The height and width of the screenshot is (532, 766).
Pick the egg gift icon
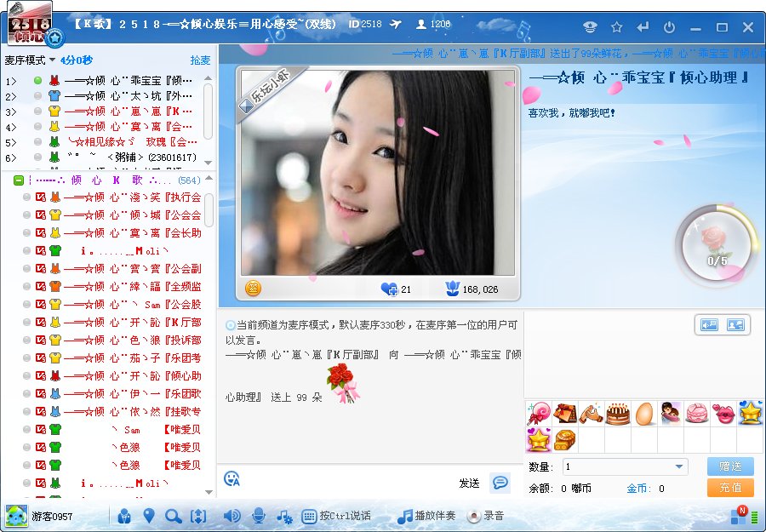click(x=644, y=414)
